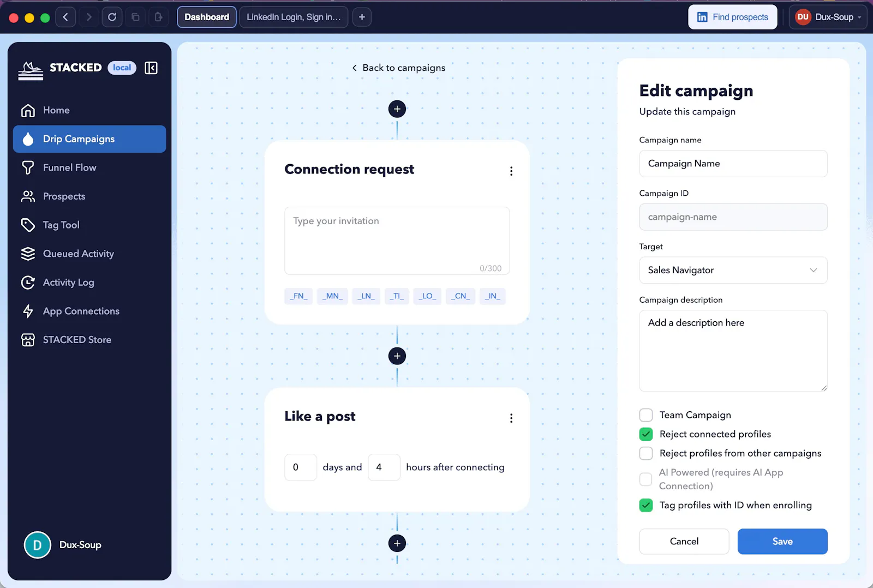Click the STACKED logo in the sidebar
The image size is (873, 588).
[x=31, y=70]
